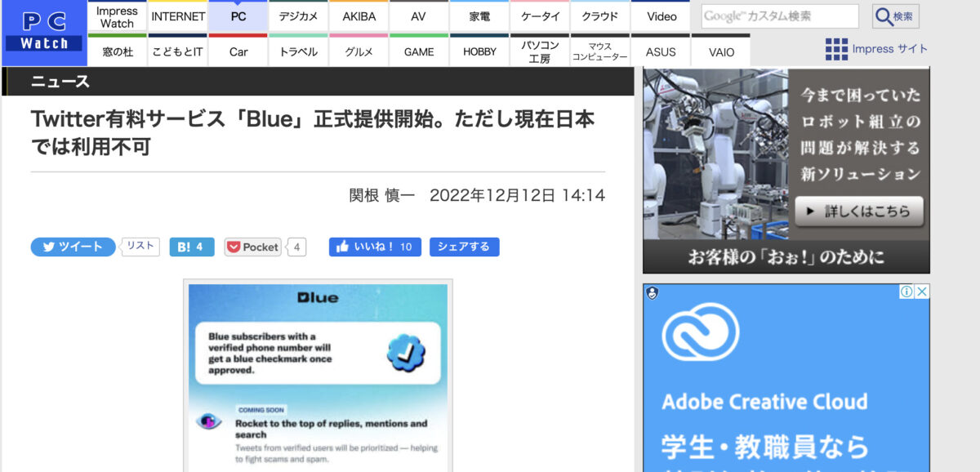Select the PC tab
The image size is (980, 472).
coord(238,17)
